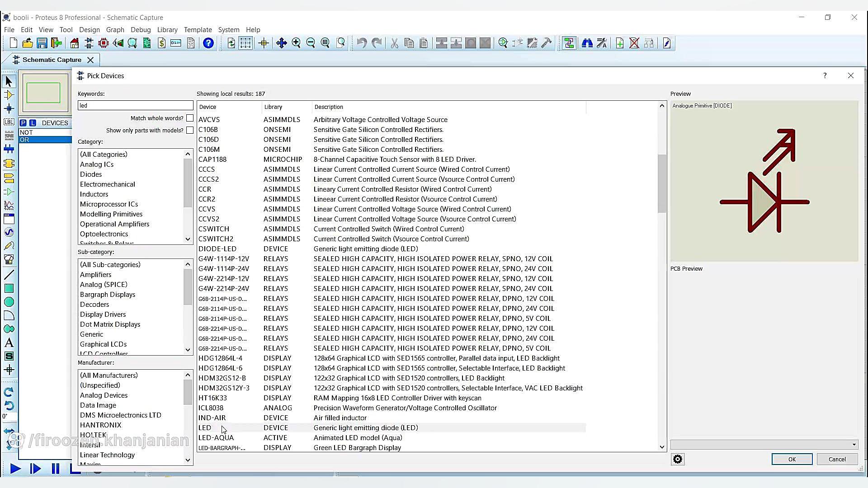Select the Junction Dot tool
Image resolution: width=868 pixels, height=488 pixels.
click(x=9, y=108)
